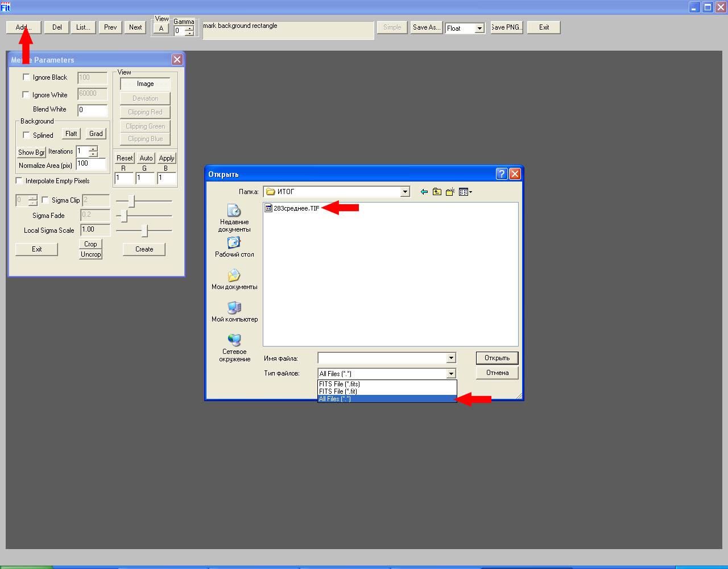Enable the Ignore Black checkbox
The image size is (728, 569).
pos(26,77)
